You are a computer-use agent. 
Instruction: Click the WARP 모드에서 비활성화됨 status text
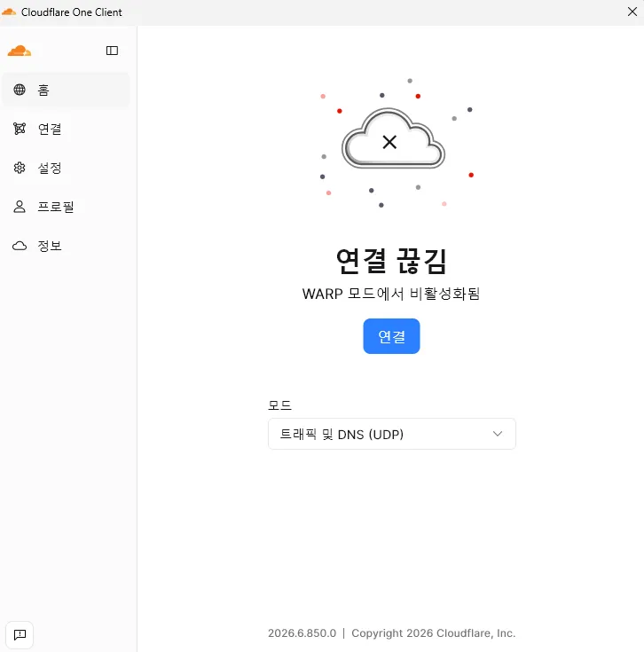coord(391,294)
